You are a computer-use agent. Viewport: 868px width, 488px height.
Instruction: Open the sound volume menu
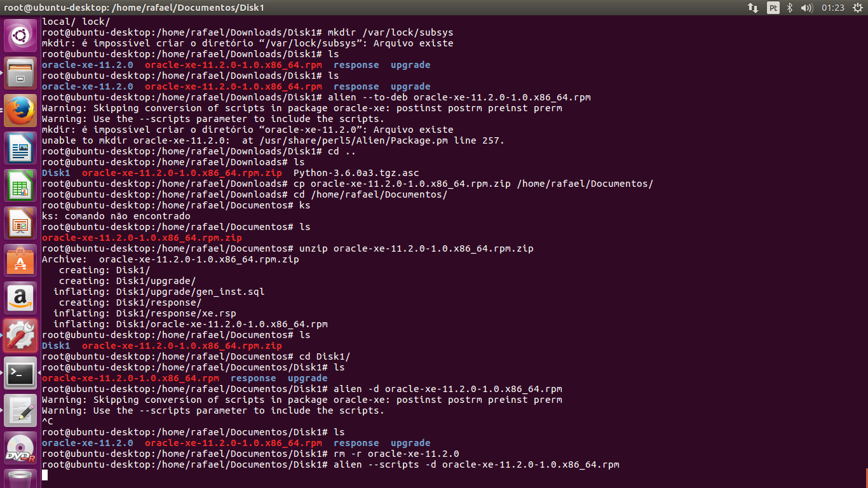click(x=807, y=8)
